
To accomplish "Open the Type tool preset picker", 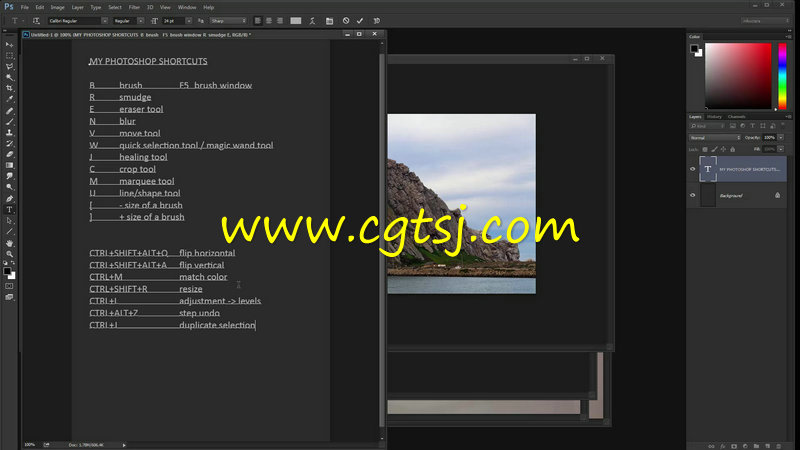I will click(17, 21).
